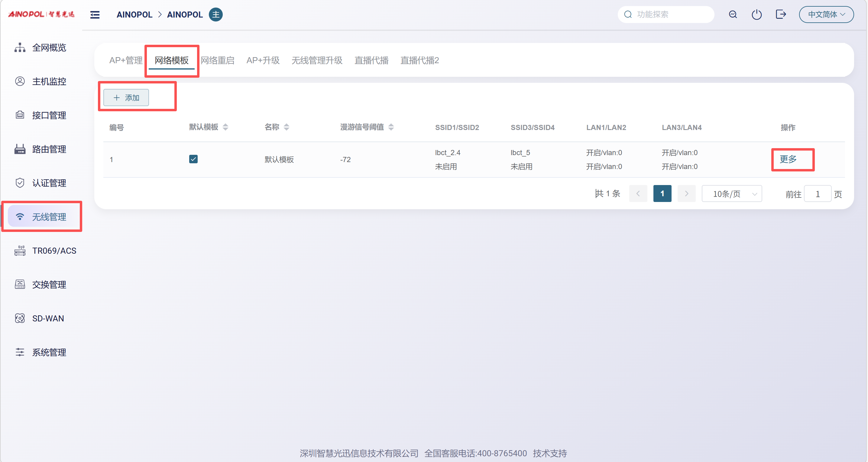Image resolution: width=868 pixels, height=462 pixels.
Task: Expand the 10条/页 page size dropdown
Action: [x=731, y=194]
